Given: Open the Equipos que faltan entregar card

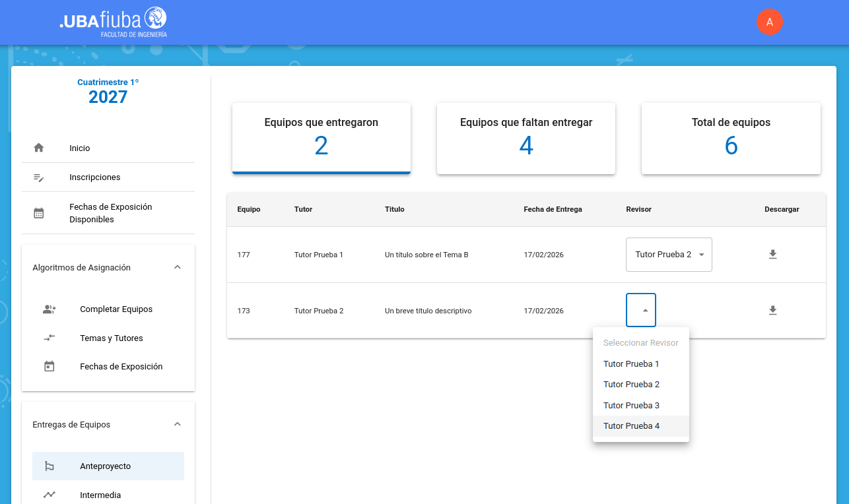Looking at the screenshot, I should [526, 139].
